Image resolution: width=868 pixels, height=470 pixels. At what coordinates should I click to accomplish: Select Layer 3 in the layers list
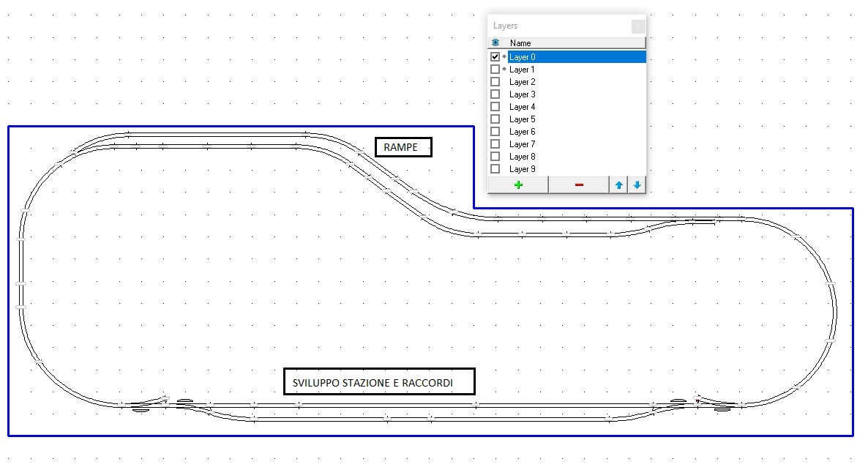click(523, 94)
